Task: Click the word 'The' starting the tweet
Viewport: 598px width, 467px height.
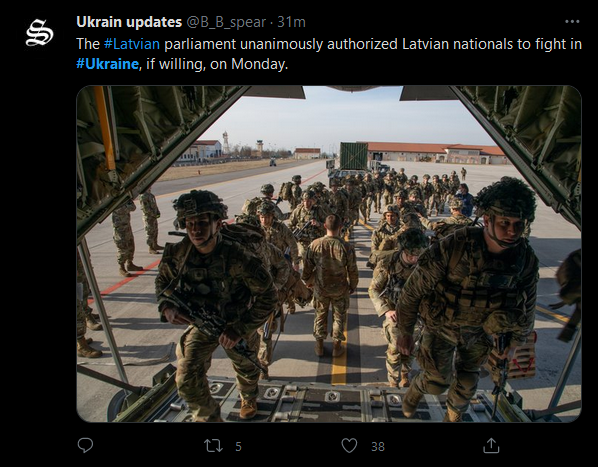Action: pos(88,44)
